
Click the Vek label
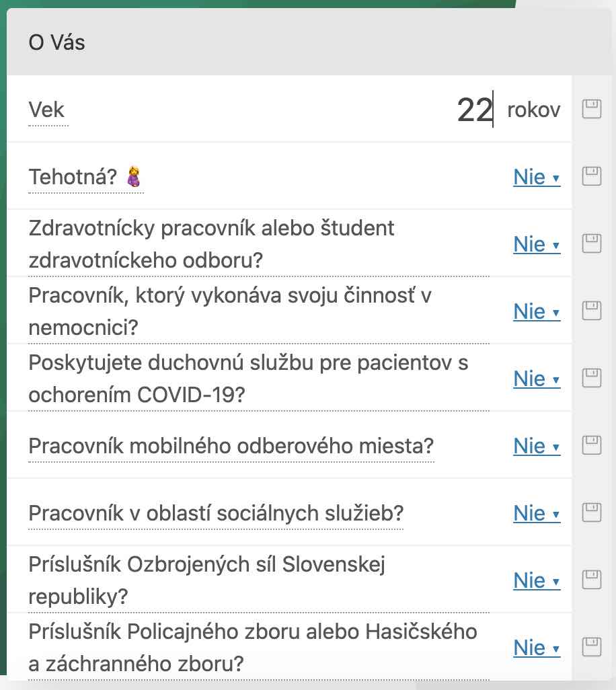coord(47,110)
